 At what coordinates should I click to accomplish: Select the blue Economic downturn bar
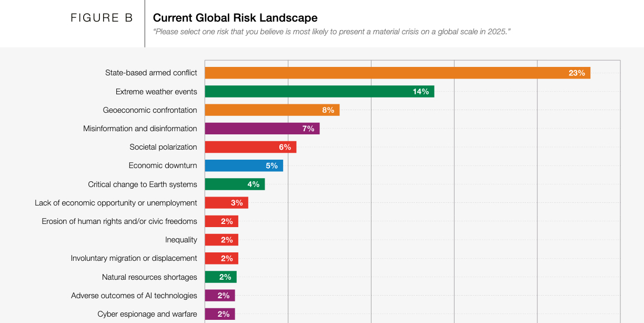(244, 165)
